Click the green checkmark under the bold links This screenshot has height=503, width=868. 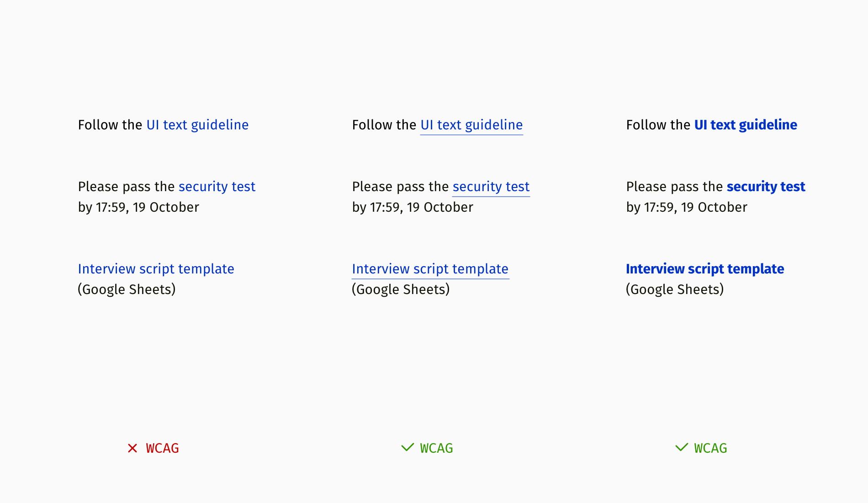(682, 447)
